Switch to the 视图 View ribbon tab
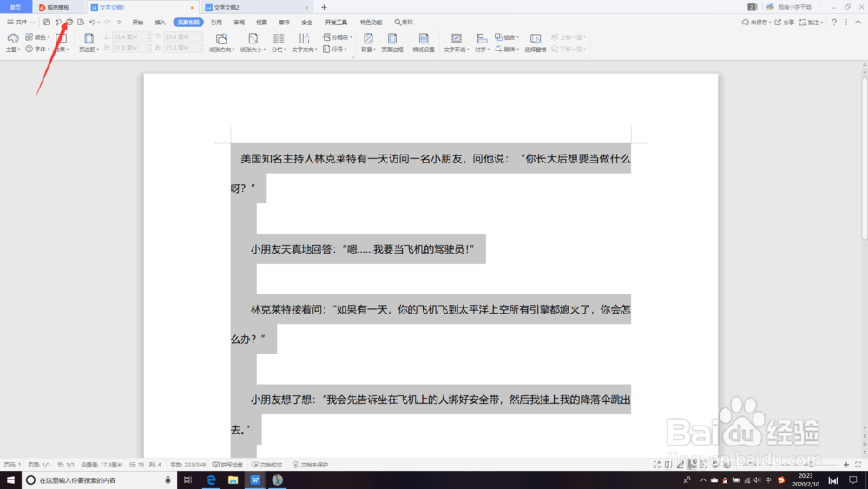 pyautogui.click(x=262, y=23)
